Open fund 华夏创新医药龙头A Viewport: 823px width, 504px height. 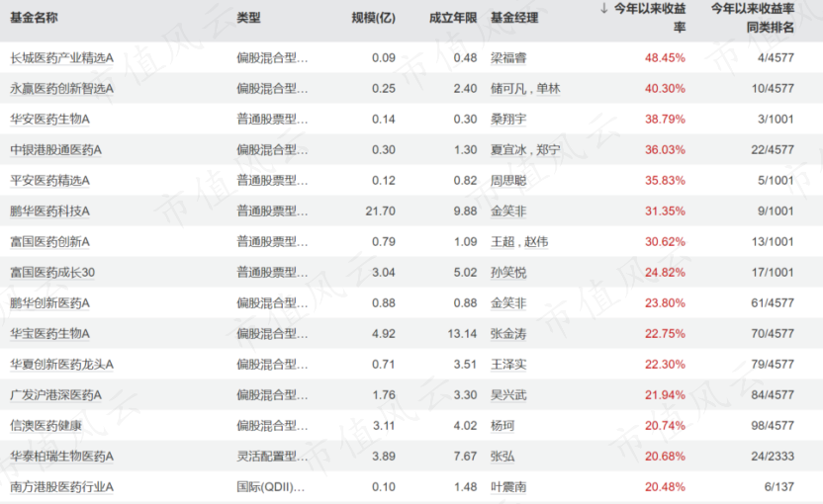pyautogui.click(x=62, y=365)
